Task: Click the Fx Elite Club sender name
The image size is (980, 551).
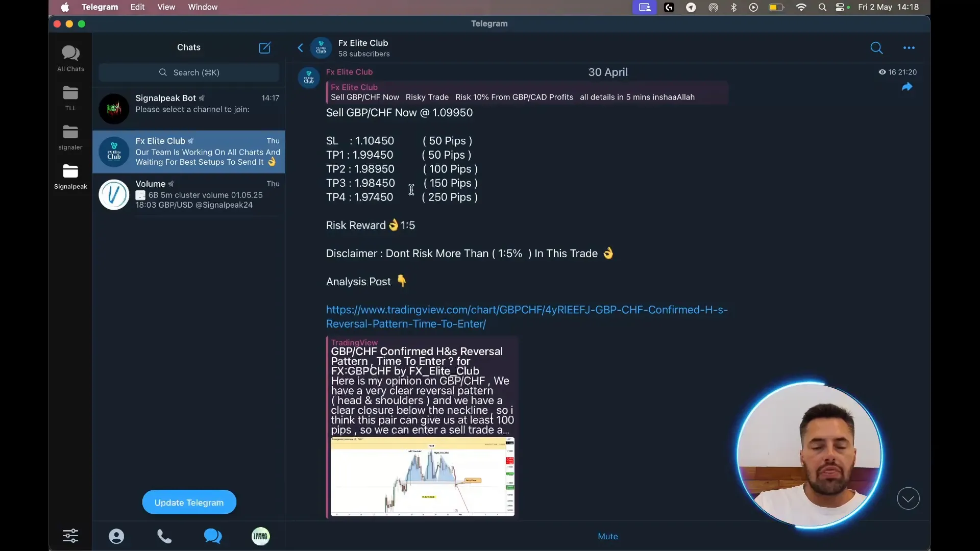Action: coord(349,72)
